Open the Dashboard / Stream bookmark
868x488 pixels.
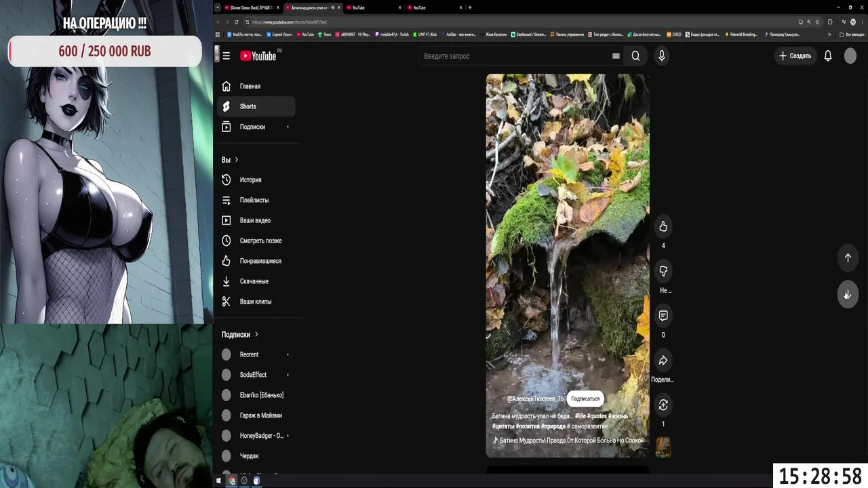tap(528, 34)
